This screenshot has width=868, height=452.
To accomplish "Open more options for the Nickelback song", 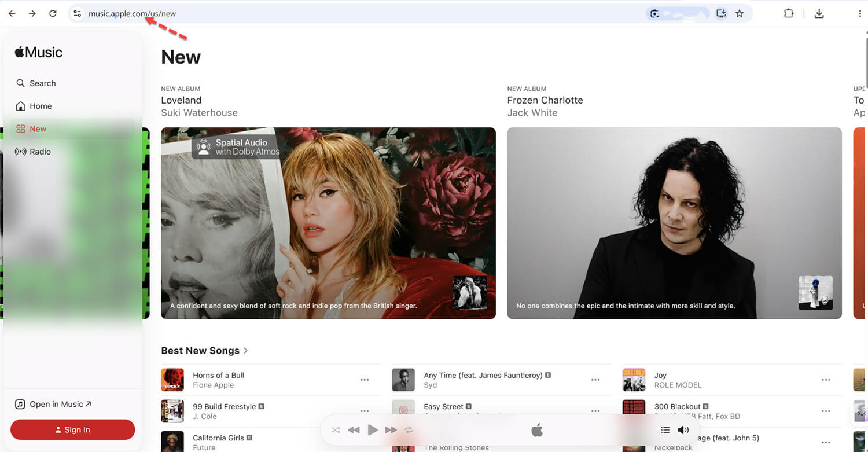I will (x=826, y=442).
